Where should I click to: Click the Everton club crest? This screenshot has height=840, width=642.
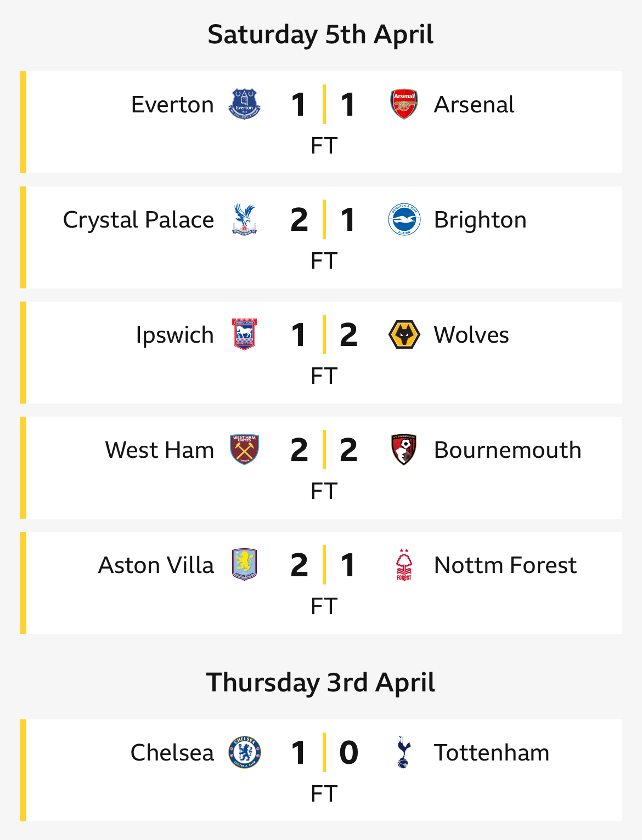(244, 104)
